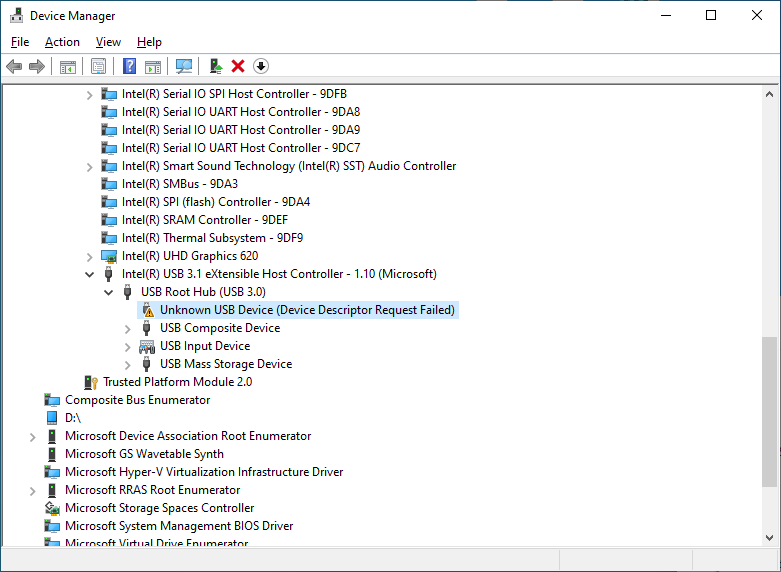Select Intel(R) Serial IO UART Host Controller - 9DA8
The width and height of the screenshot is (781, 572).
click(241, 112)
